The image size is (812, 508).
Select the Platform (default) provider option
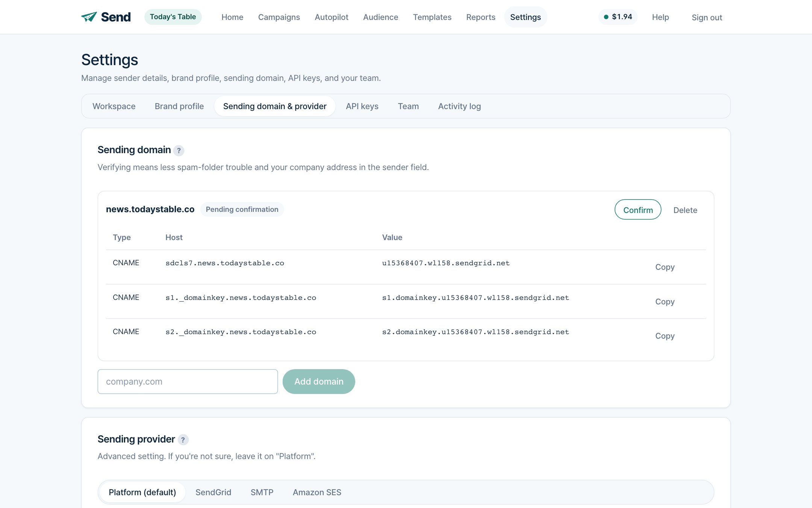coord(142,492)
